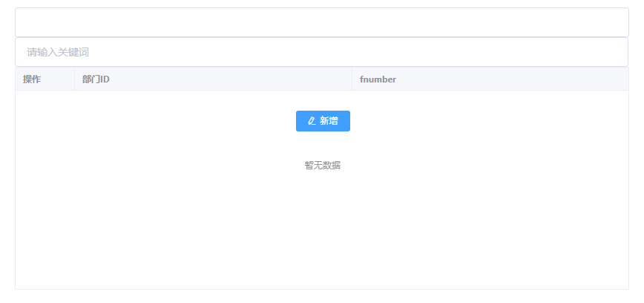
Task: Click empty header space right of fnumber
Action: (x=519, y=79)
